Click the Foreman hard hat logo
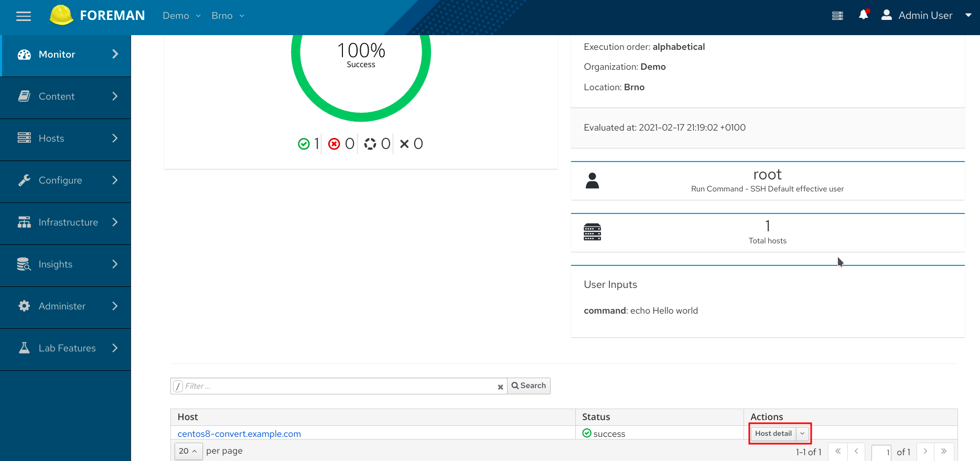Viewport: 980px width, 461px height. pos(61,15)
